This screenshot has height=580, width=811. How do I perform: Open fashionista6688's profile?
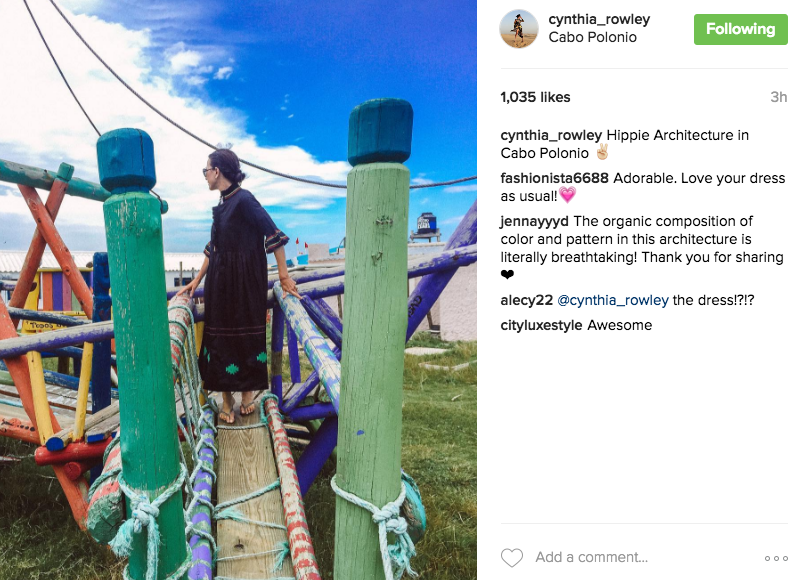[554, 178]
